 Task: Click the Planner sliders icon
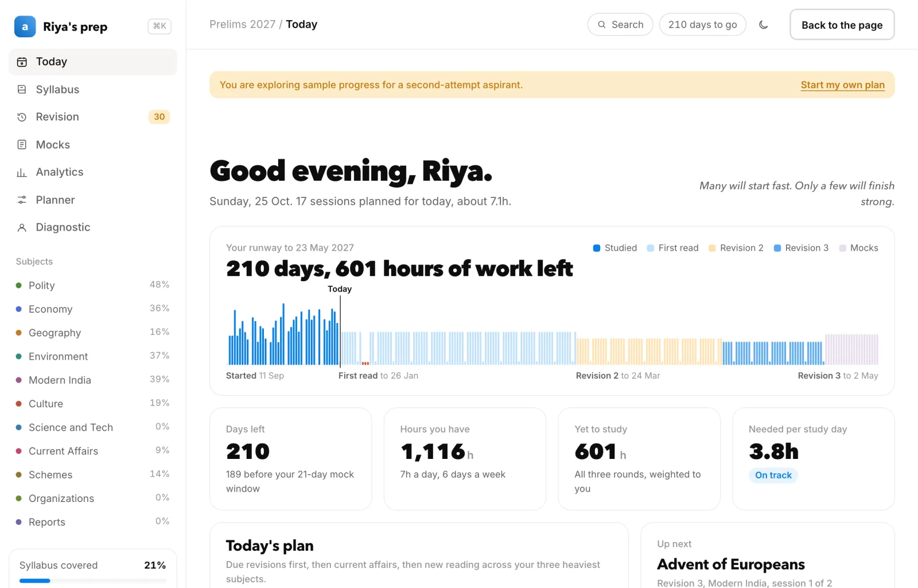click(22, 200)
